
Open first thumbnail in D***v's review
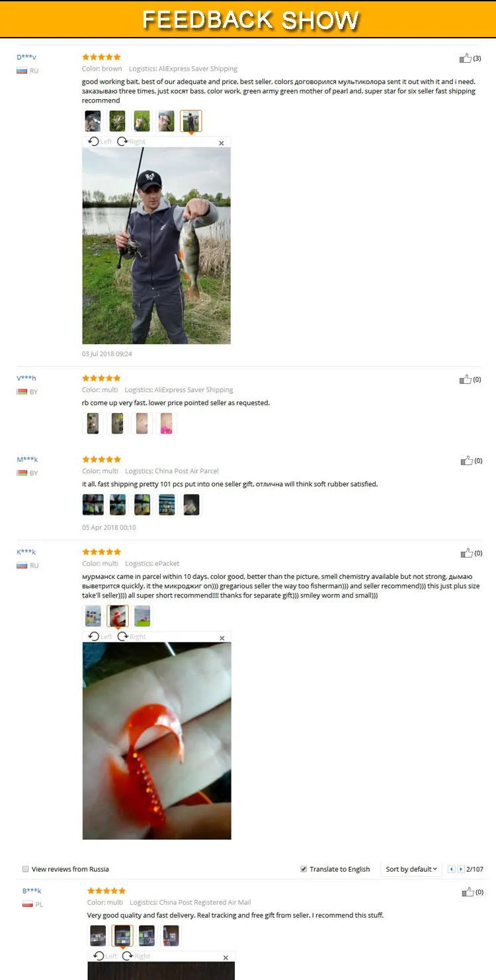coord(93,121)
